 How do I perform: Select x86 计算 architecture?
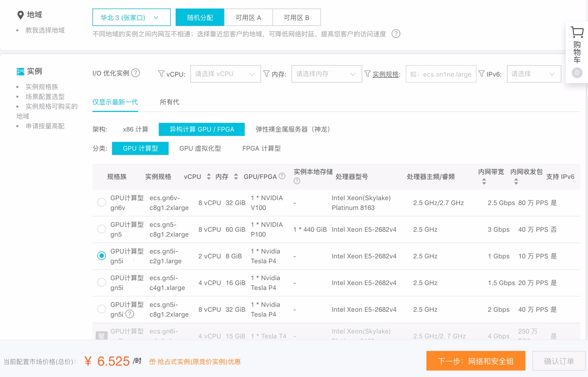tap(136, 129)
